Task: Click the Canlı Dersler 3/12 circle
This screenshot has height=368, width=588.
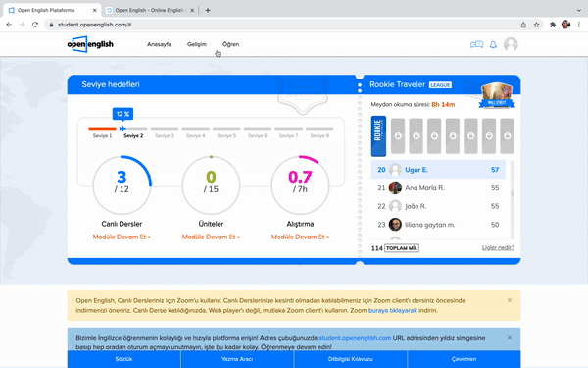Action: pos(122,185)
